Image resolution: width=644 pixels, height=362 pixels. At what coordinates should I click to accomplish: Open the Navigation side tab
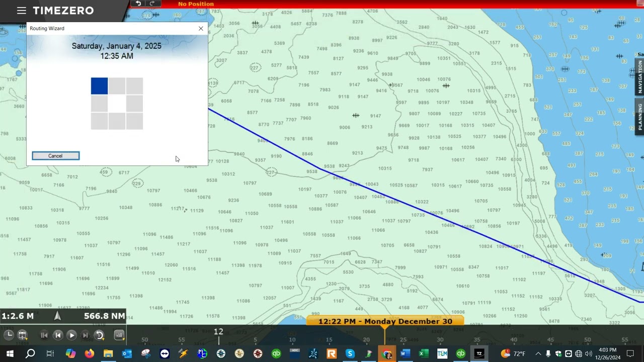coord(640,77)
